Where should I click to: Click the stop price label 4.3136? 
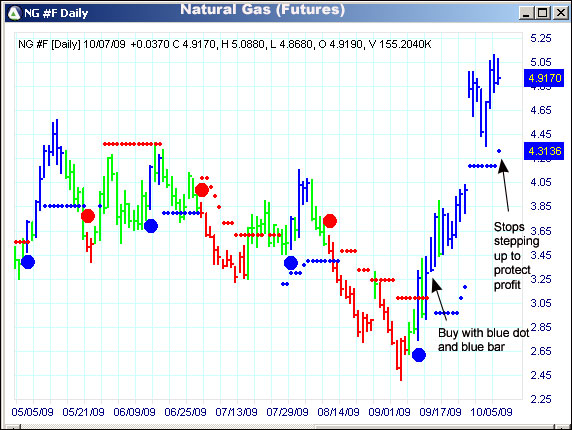click(x=544, y=151)
